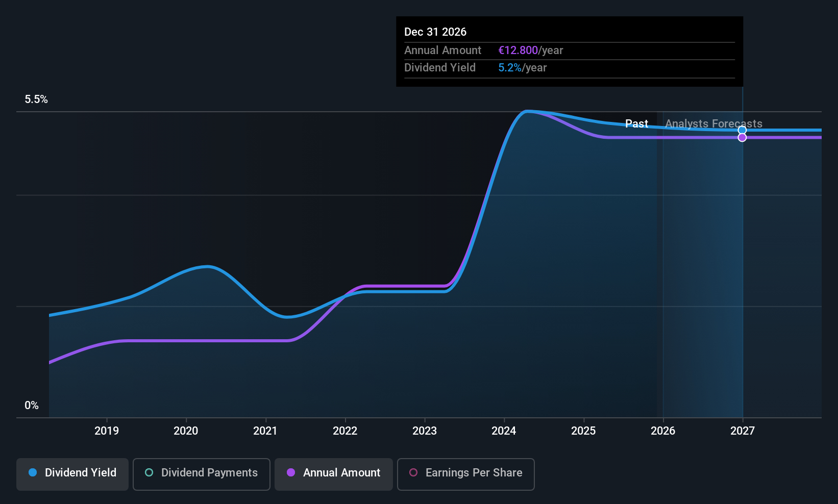Viewport: 838px width, 504px height.
Task: Toggle off the Annual Amount line
Action: (333, 474)
